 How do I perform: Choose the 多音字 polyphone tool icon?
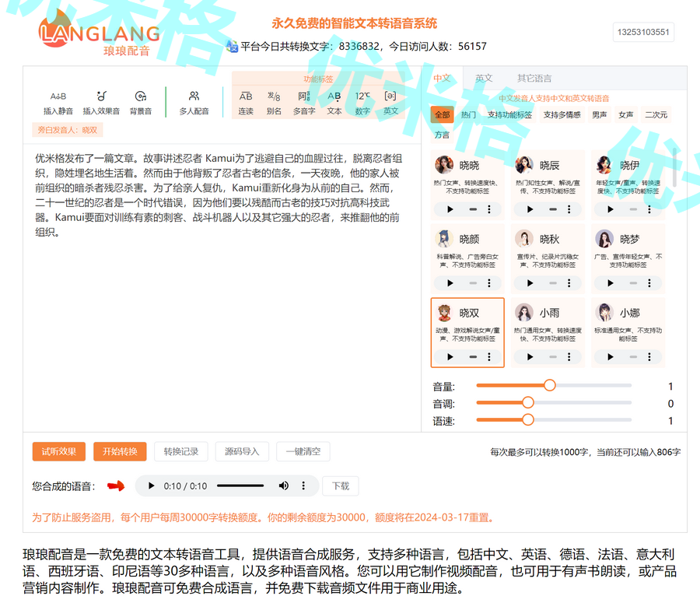click(304, 96)
